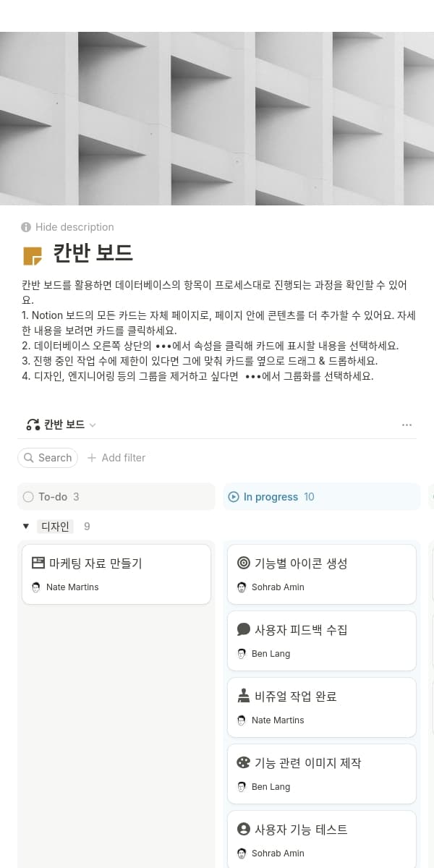The width and height of the screenshot is (434, 868).
Task: Click the palette icon on 기능 관련 이미지 제작
Action: 244,763
